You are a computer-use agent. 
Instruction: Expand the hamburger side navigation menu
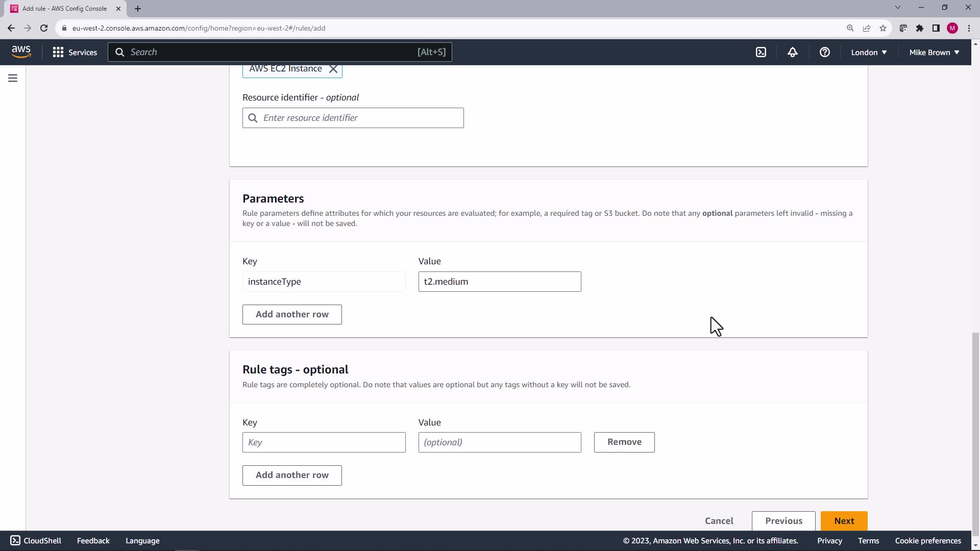click(13, 78)
